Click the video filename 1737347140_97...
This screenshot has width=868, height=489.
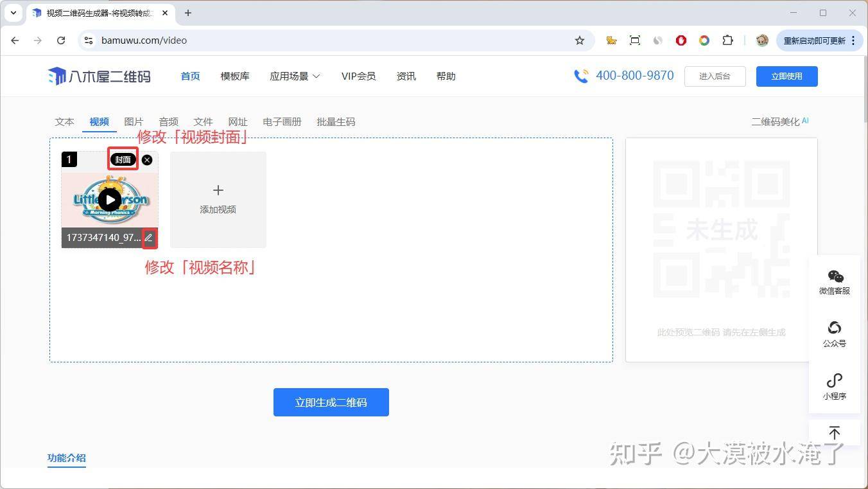[x=103, y=238]
